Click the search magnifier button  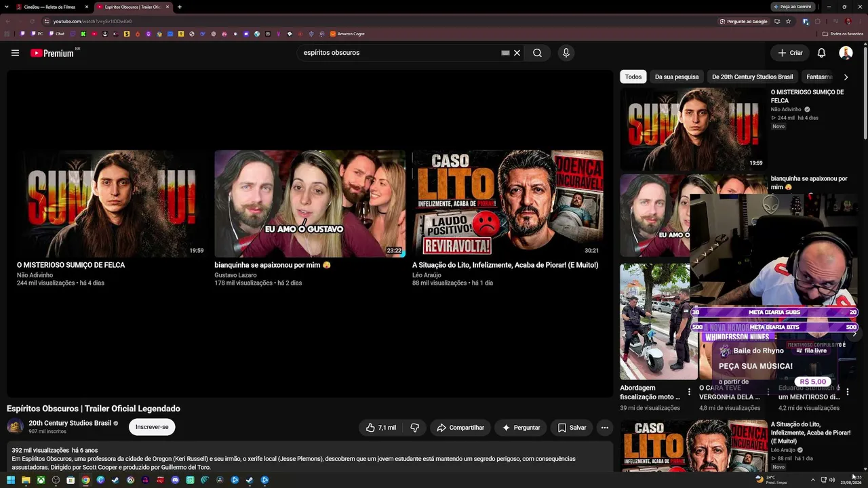click(x=537, y=53)
